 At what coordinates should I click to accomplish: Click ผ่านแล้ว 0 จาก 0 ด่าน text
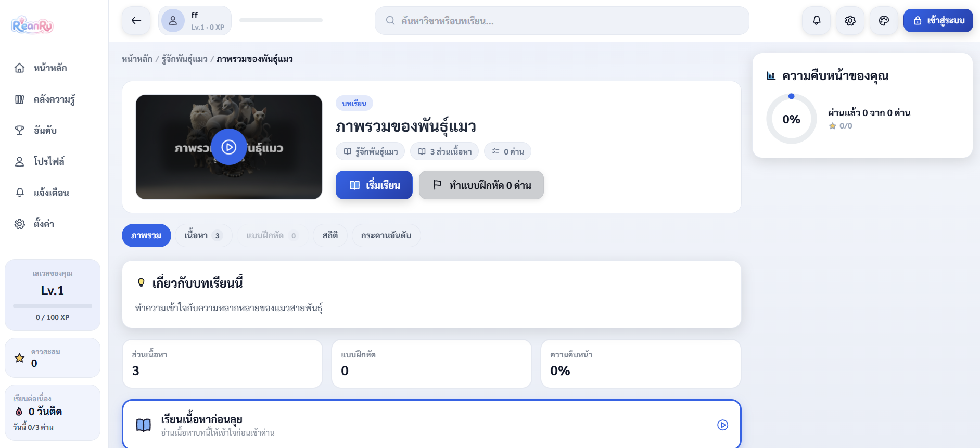869,113
